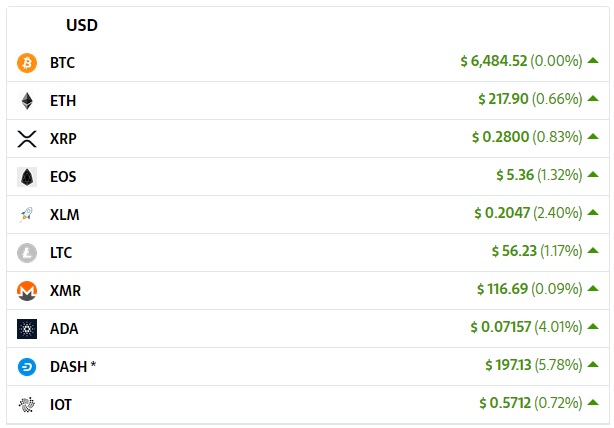The height and width of the screenshot is (428, 614).
Task: Click the orange Bitcoin coin icon
Action: (x=27, y=63)
